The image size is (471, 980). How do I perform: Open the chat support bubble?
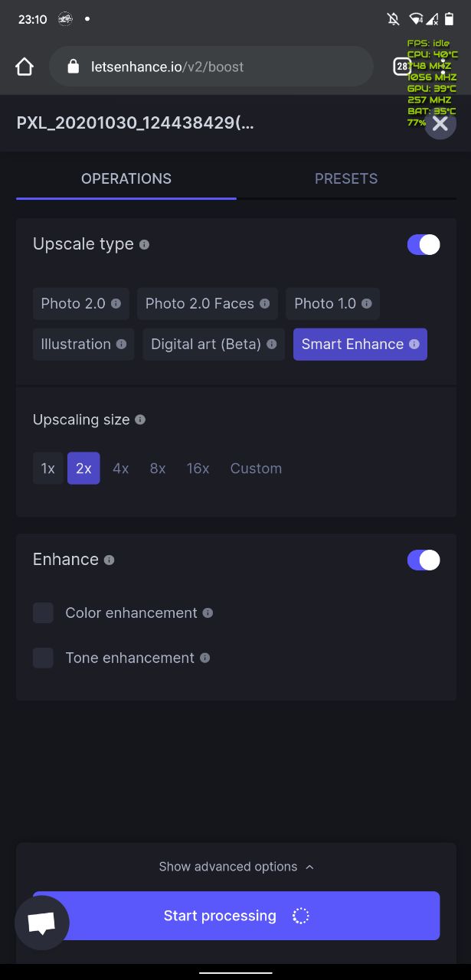[x=41, y=923]
